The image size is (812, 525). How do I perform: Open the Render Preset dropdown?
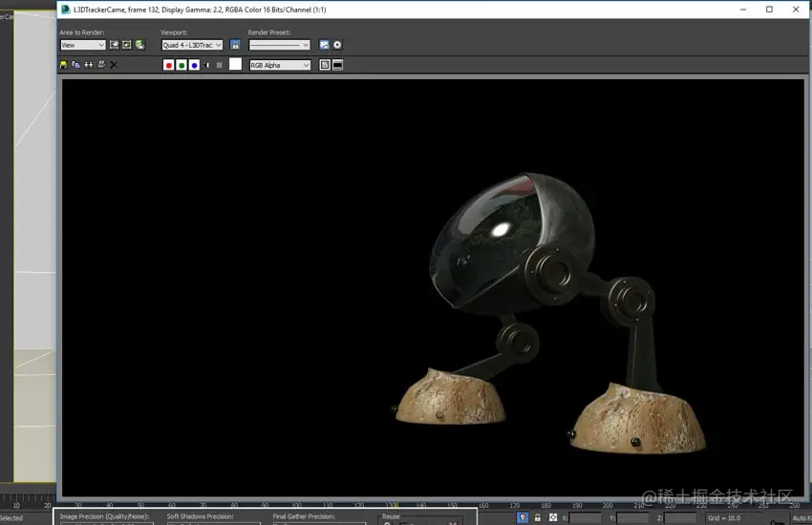pos(280,45)
